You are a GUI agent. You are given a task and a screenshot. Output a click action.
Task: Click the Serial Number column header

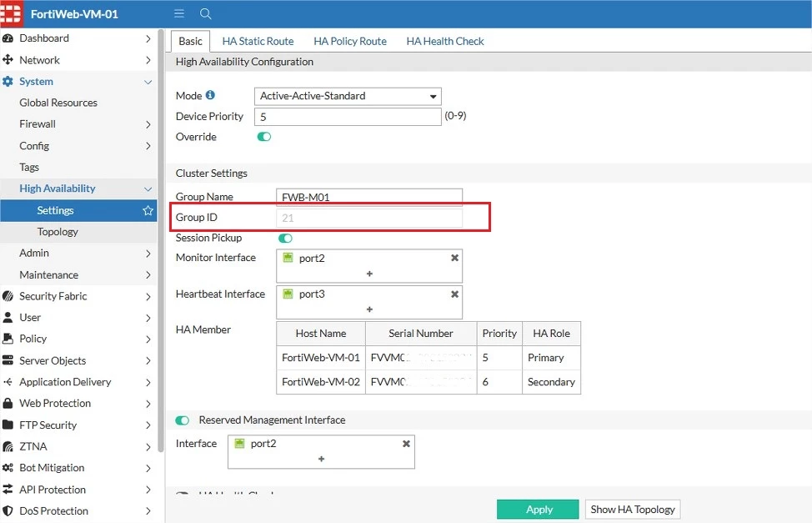click(x=421, y=334)
